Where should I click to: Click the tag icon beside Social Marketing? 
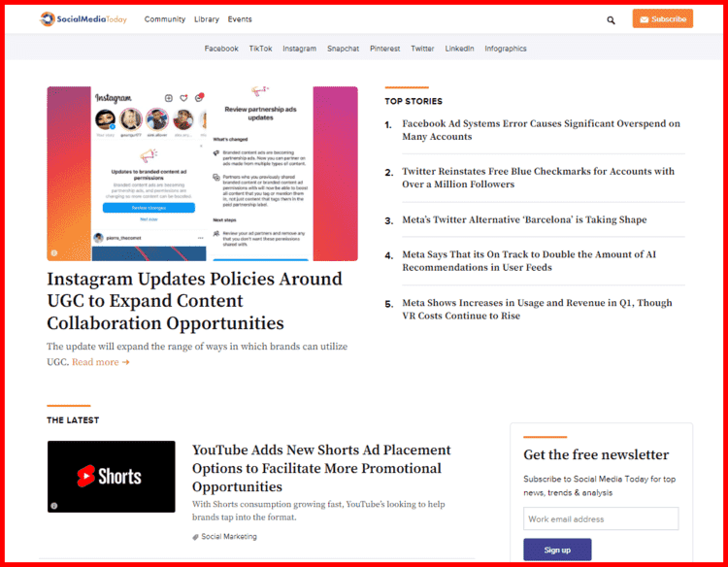(195, 537)
